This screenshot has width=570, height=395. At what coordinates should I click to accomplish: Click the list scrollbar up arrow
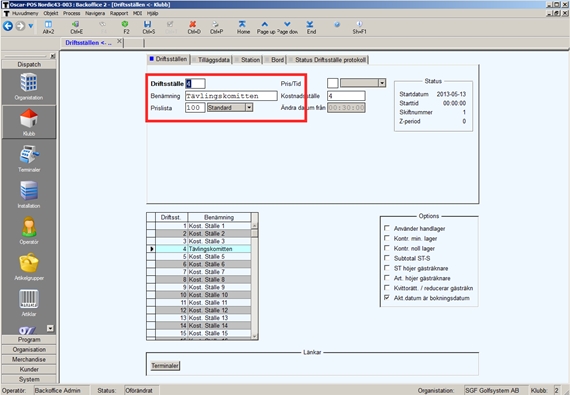(254, 226)
